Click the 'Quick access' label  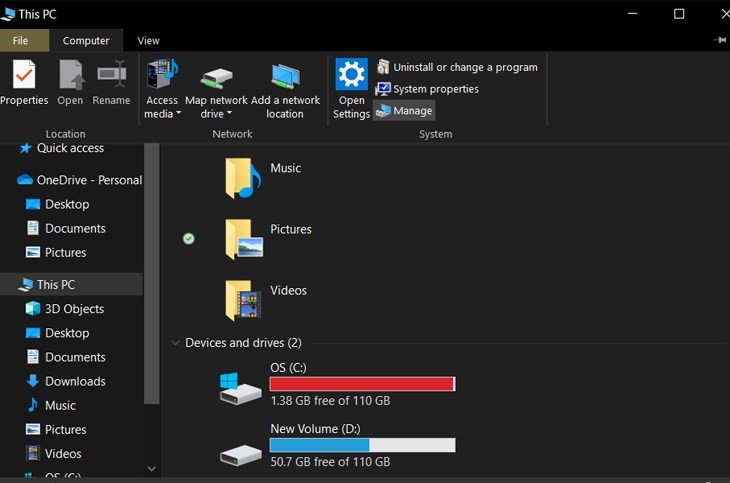pos(70,148)
